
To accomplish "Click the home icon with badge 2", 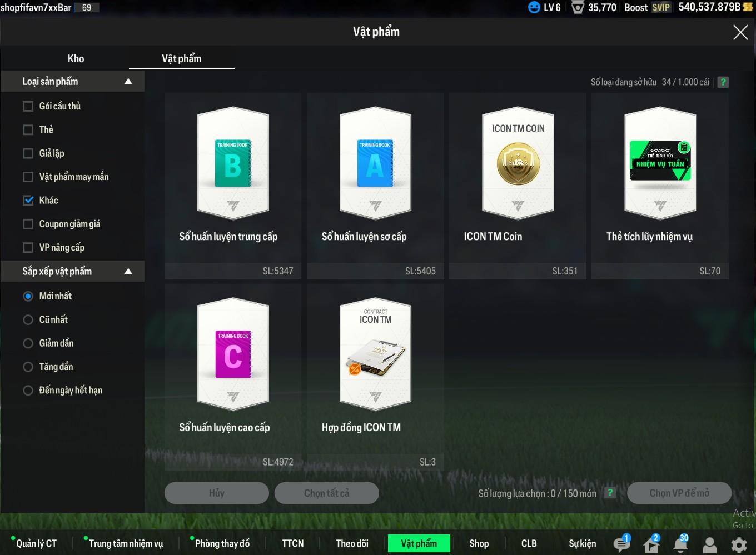I will [651, 544].
